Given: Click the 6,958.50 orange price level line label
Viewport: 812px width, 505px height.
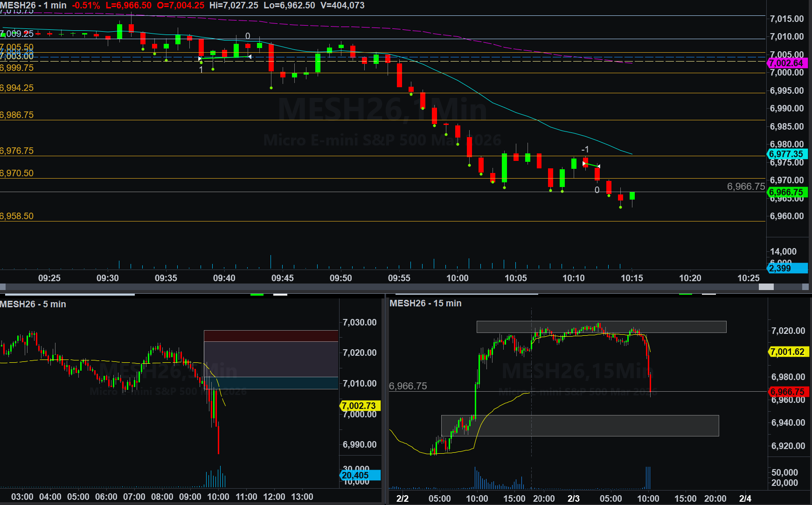Looking at the screenshot, I should pos(17,216).
